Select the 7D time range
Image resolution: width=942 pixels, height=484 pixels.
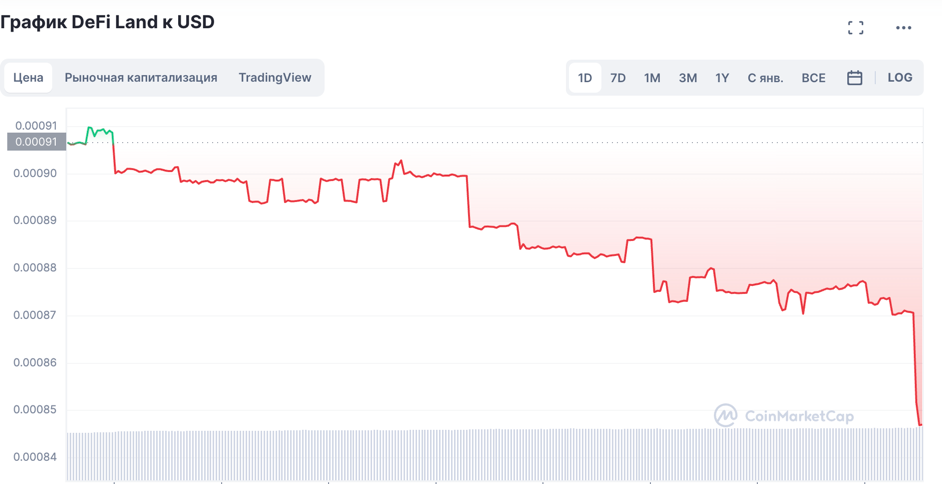click(618, 78)
